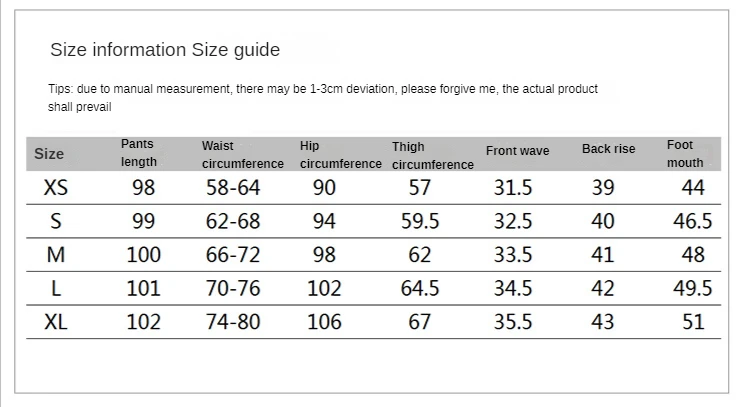Click the Size information Size guide title
Viewport: 750px width, 407px height.
coord(165,50)
